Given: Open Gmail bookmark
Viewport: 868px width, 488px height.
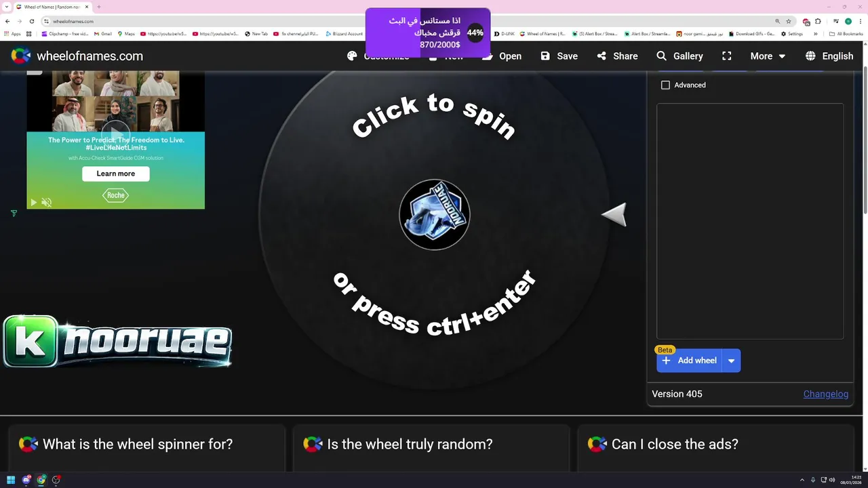Looking at the screenshot, I should (102, 33).
